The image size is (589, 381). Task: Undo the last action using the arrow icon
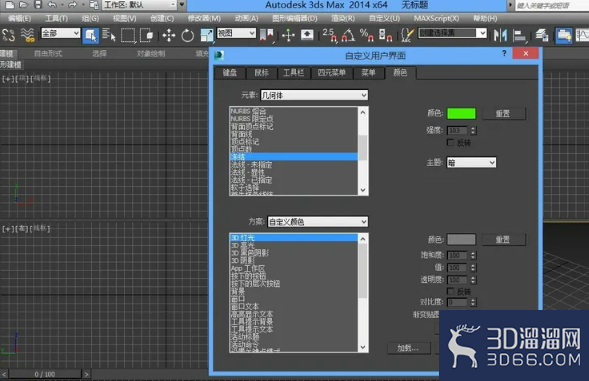53,5
